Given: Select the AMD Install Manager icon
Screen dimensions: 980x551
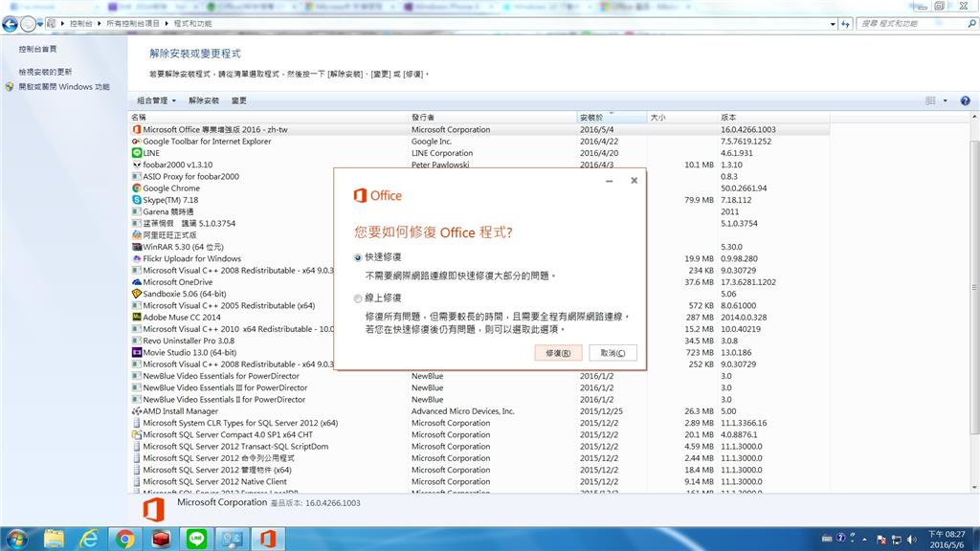Looking at the screenshot, I should click(136, 411).
